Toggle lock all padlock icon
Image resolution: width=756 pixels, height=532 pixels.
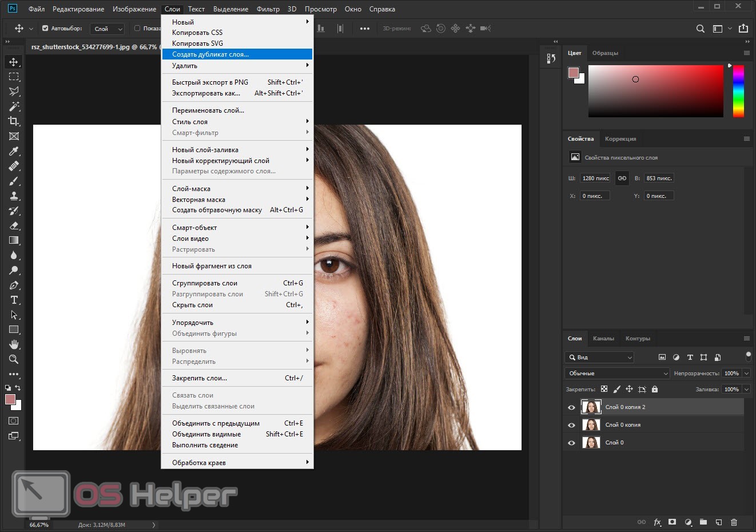(655, 389)
